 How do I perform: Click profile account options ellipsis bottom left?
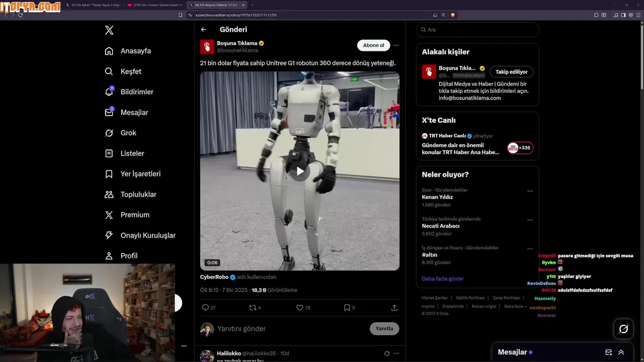pyautogui.click(x=184, y=346)
